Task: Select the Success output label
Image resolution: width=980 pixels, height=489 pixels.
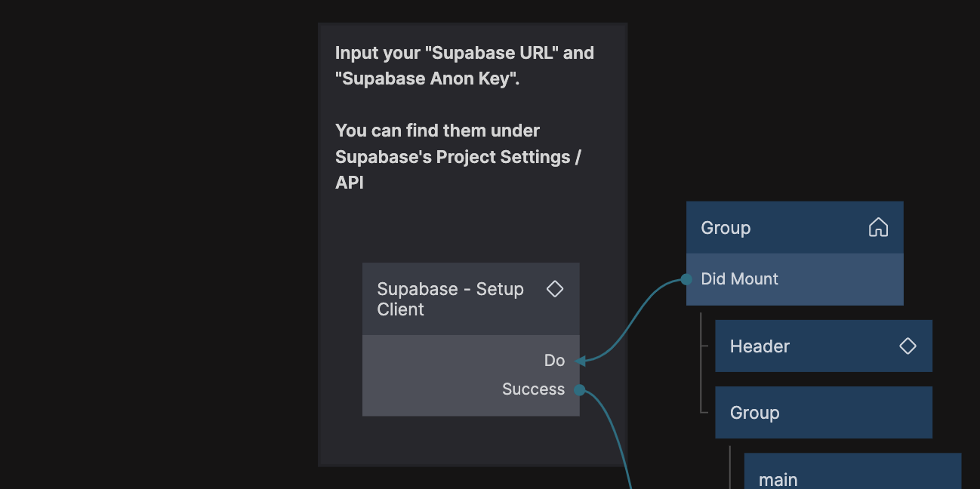Action: point(533,389)
